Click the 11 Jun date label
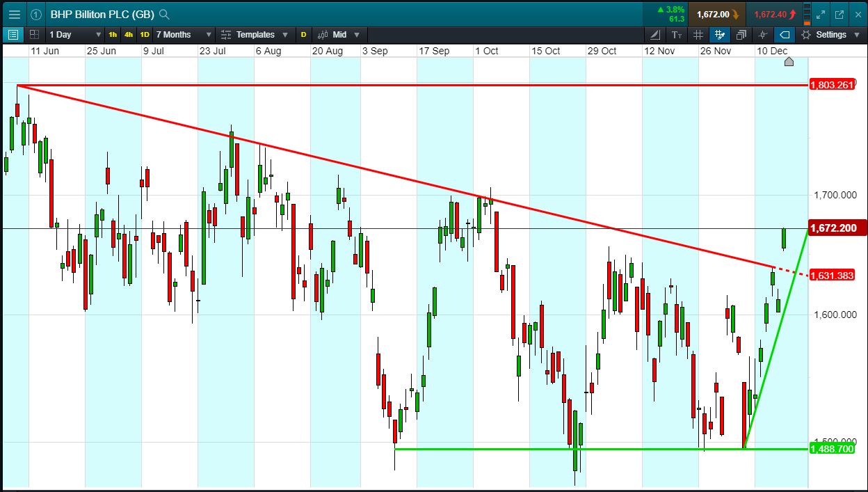The height and width of the screenshot is (492, 868). [x=44, y=51]
